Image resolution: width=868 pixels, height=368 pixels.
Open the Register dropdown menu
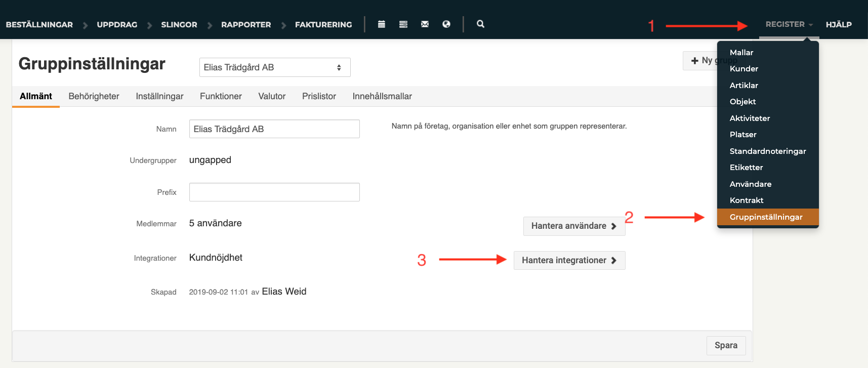coord(789,24)
